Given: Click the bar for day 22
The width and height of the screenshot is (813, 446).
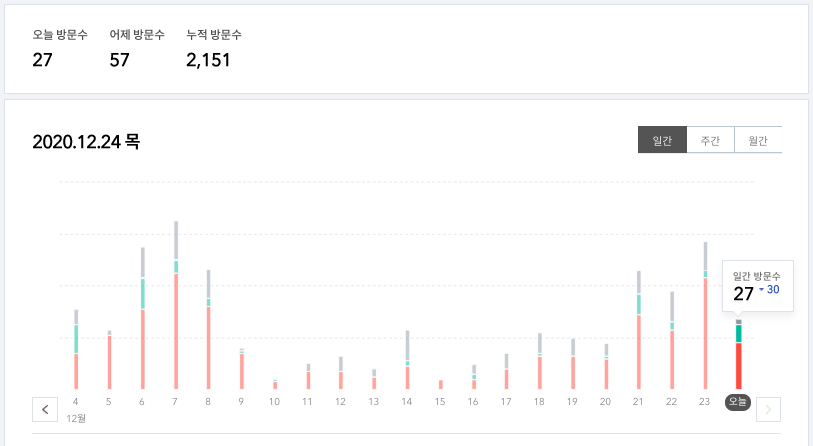Looking at the screenshot, I should click(672, 340).
